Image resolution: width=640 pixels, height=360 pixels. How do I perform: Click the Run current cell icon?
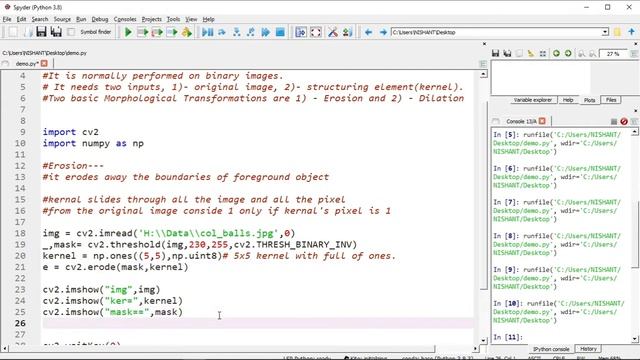pyautogui.click(x=142, y=32)
